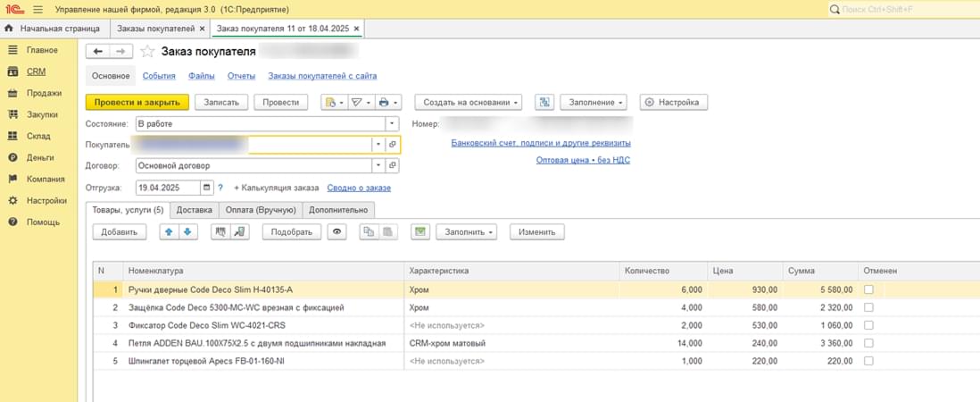Click the calendar icon in Отгрузка field
980x402 pixels.
pyautogui.click(x=207, y=188)
